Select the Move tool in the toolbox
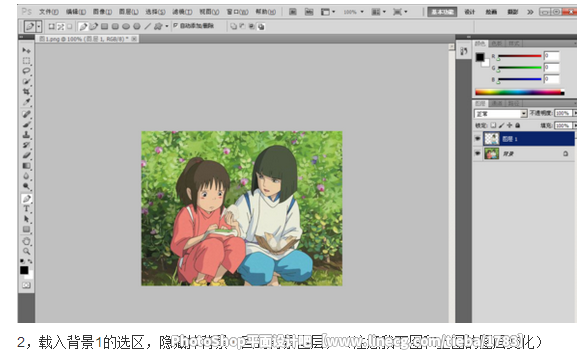579x360 pixels. point(26,50)
